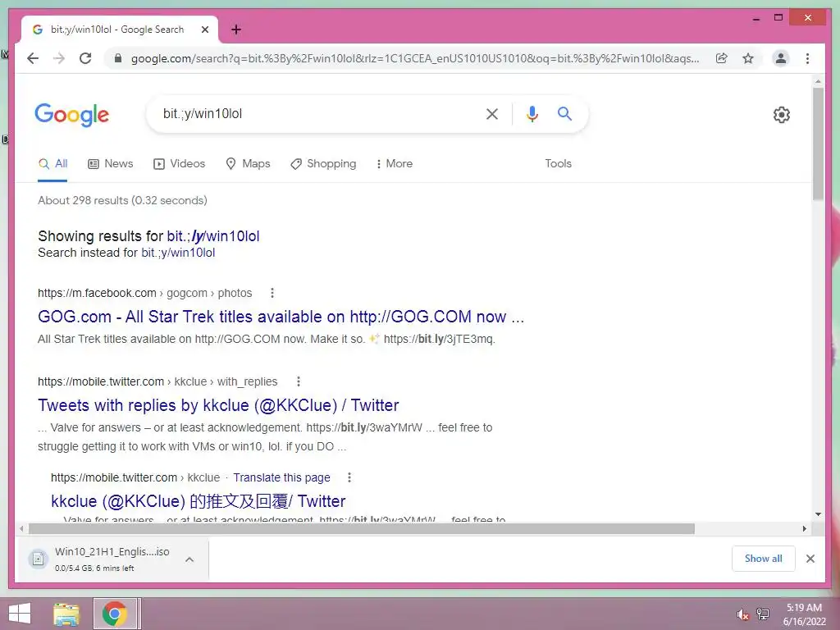The width and height of the screenshot is (840, 630).
Task: Expand the More search categories menu
Action: pyautogui.click(x=394, y=163)
